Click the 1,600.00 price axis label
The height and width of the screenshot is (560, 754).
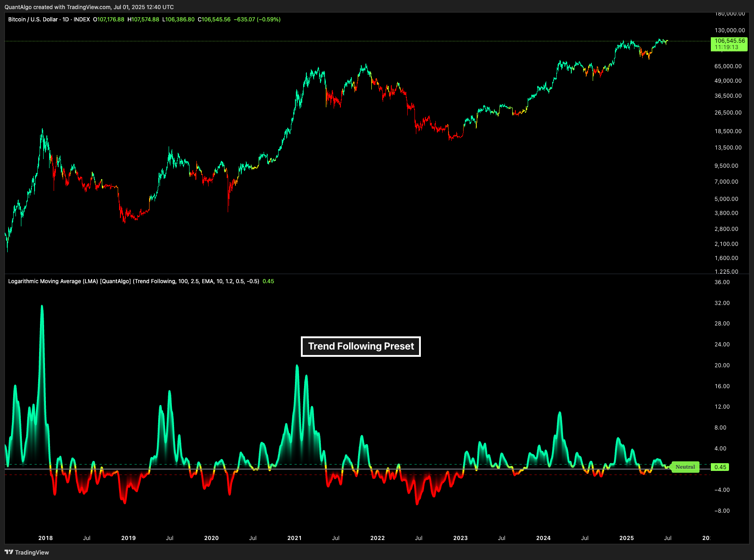pyautogui.click(x=726, y=258)
